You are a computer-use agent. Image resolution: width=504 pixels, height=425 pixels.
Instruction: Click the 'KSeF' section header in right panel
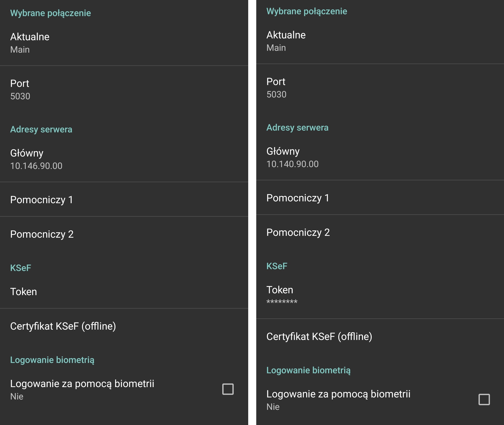pyautogui.click(x=276, y=266)
